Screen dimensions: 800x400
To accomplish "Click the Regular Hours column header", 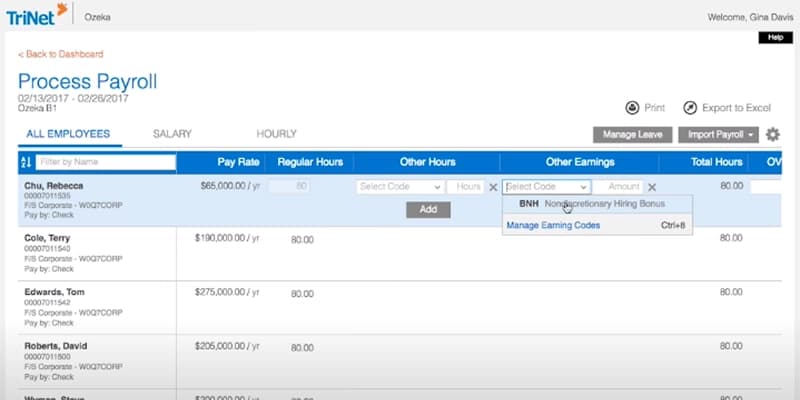I will 310,162.
